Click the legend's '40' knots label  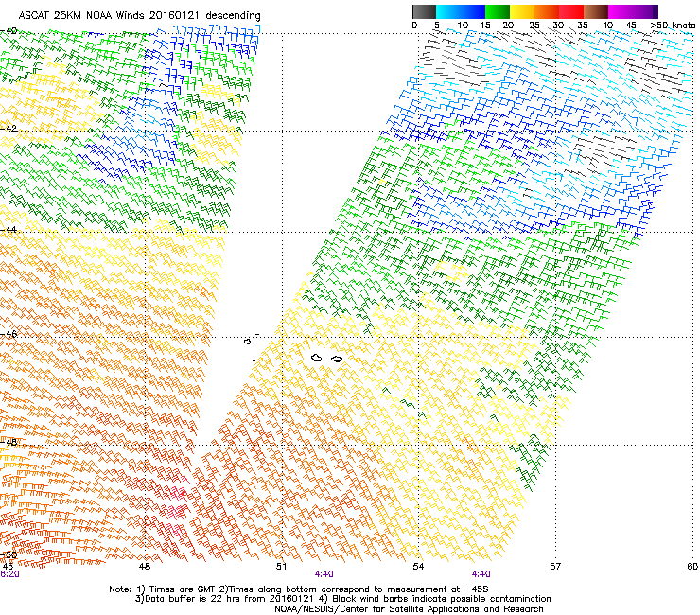(607, 25)
